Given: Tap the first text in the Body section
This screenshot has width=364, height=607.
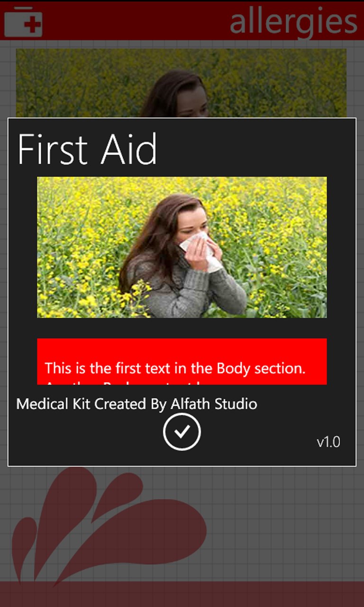Looking at the screenshot, I should [175, 368].
